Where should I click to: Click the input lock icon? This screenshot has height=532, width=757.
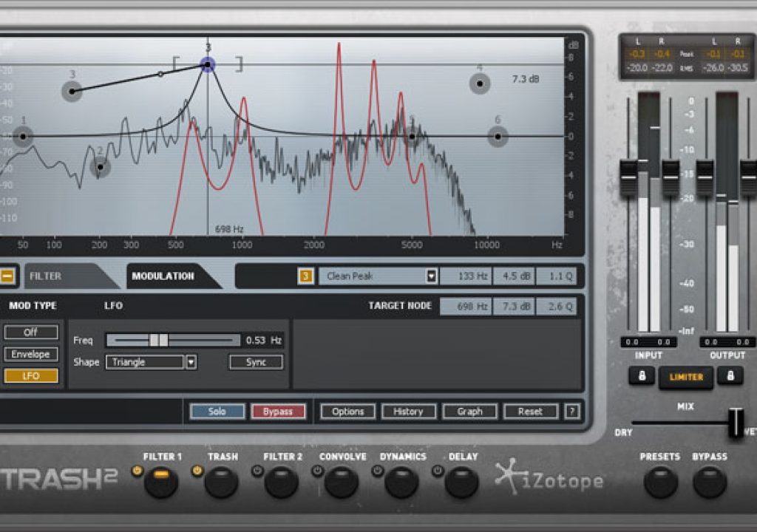(642, 375)
